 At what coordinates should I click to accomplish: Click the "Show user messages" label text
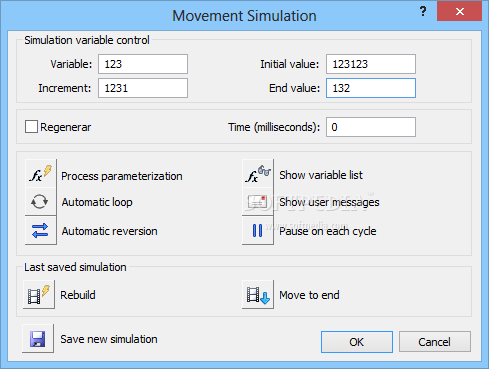click(x=329, y=202)
